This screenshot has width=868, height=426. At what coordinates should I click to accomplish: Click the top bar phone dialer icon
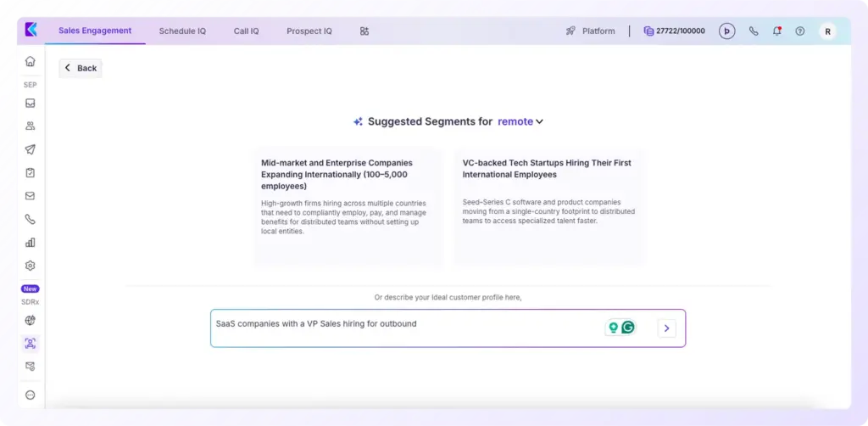pos(754,31)
